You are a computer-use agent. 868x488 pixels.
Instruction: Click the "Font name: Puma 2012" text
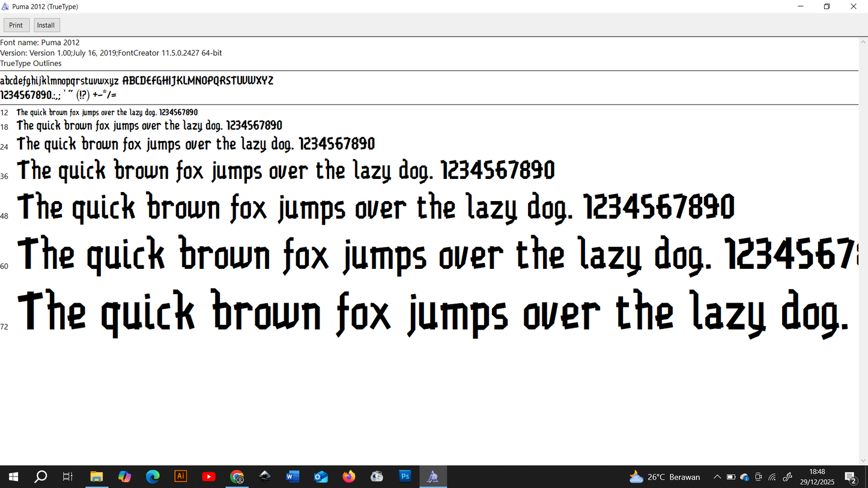(x=40, y=43)
